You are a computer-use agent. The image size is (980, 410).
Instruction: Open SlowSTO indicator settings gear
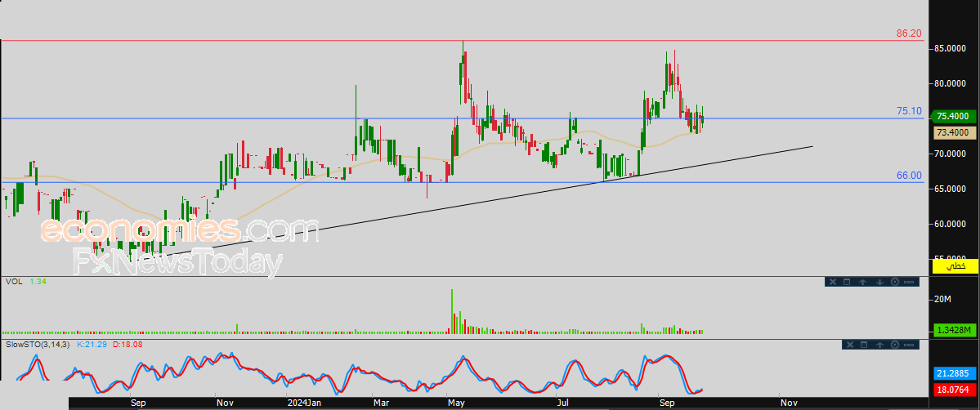point(895,345)
